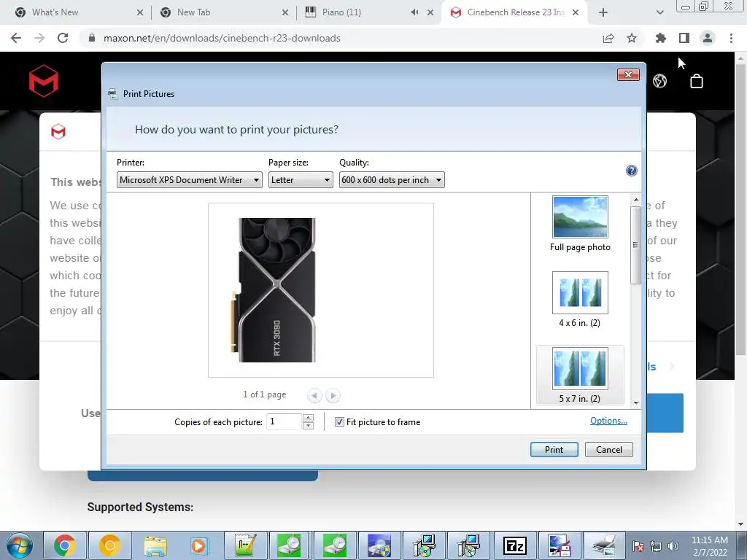
Task: Click the layout list scroll-down arrow
Action: tap(636, 403)
